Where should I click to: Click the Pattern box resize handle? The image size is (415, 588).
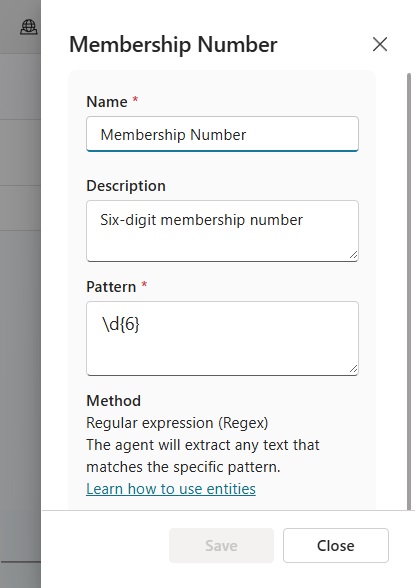click(x=353, y=369)
